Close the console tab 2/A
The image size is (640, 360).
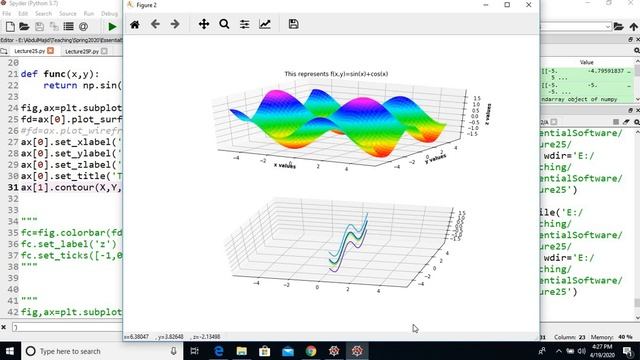click(x=553, y=122)
